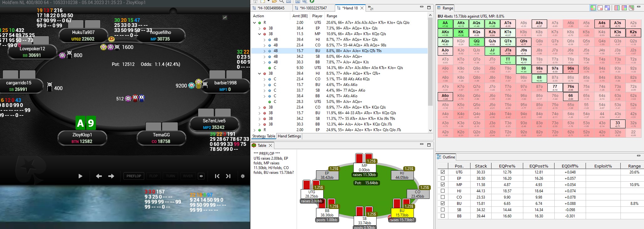Select the Strategy Table tab
The height and width of the screenshot is (229, 644).
coord(264,136)
